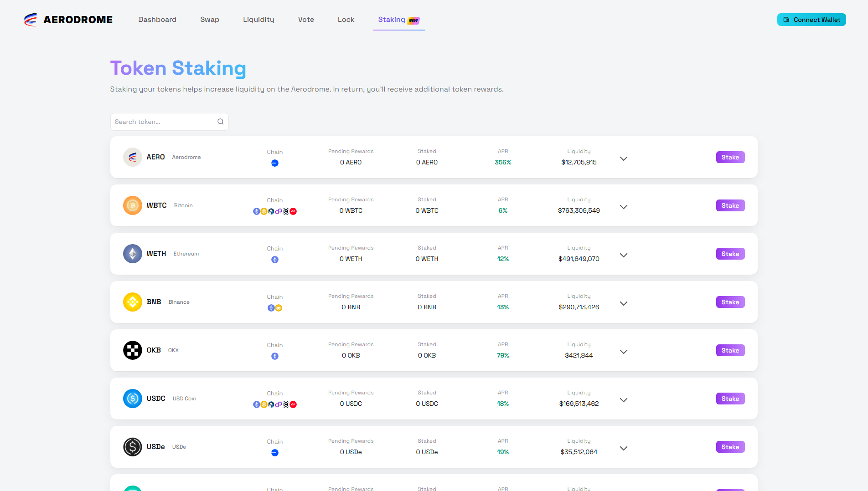Screen dimensions: 868x491
Task: Click the 79% APR value for OKB
Action: click(x=503, y=355)
